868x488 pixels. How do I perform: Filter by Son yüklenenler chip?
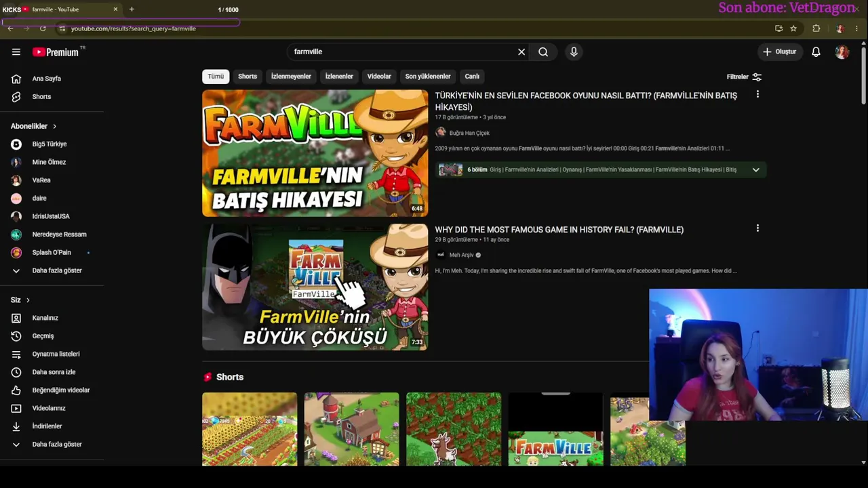tap(428, 77)
